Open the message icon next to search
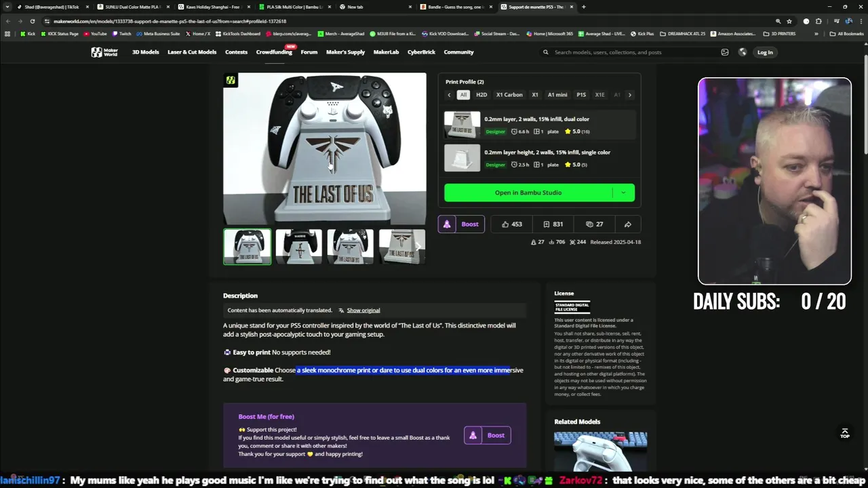 725,52
